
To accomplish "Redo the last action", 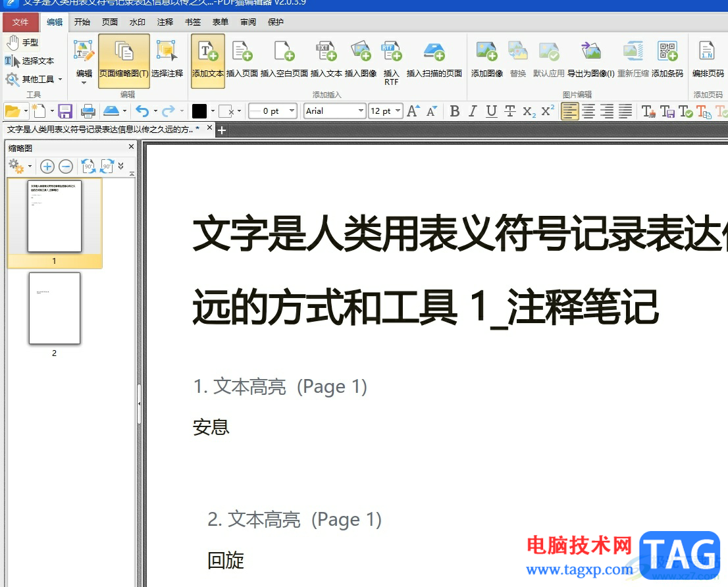I will point(169,111).
